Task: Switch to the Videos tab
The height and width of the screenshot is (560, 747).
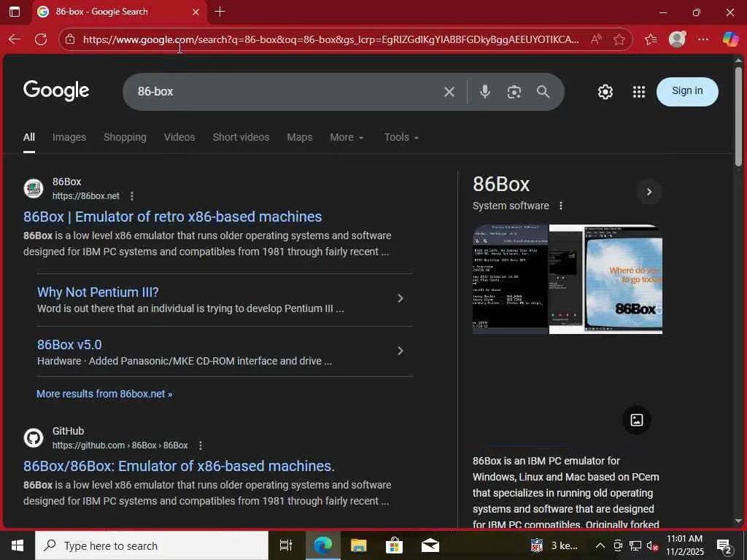Action: click(179, 137)
